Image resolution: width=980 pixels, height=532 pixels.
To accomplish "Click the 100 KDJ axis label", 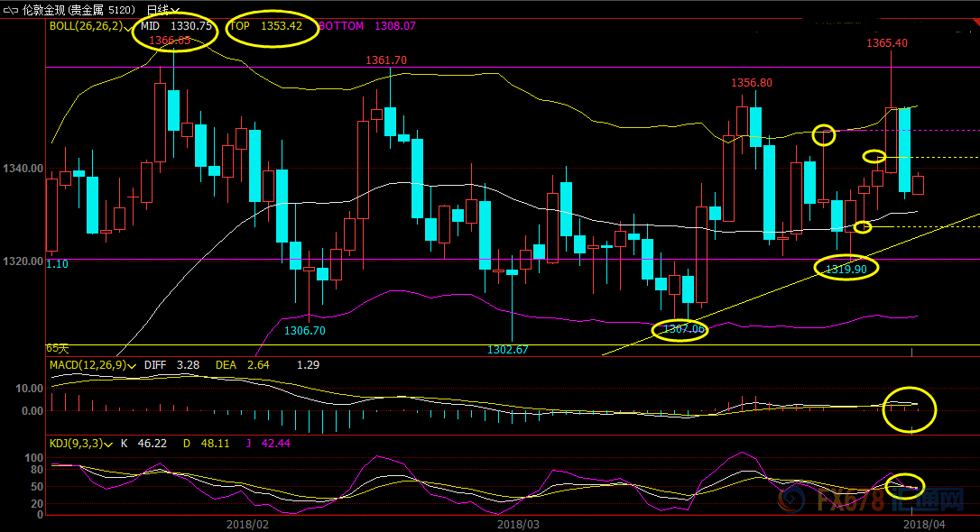I will coord(33,458).
